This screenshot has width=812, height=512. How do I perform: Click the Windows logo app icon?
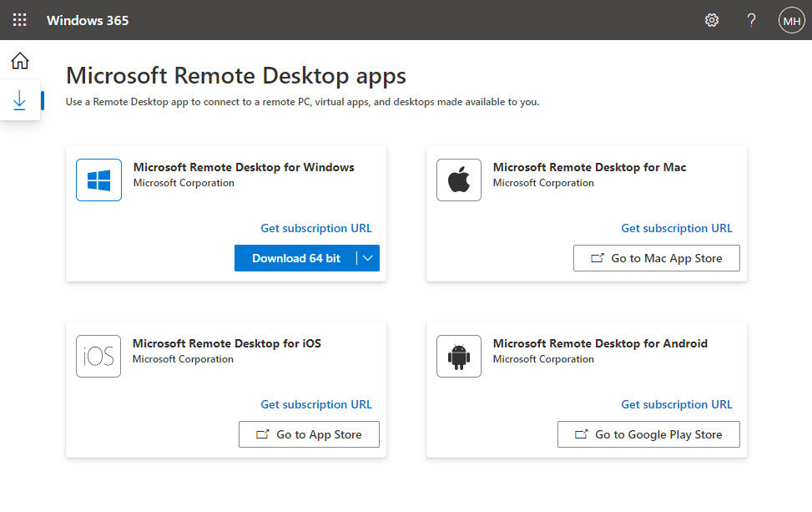click(x=98, y=180)
